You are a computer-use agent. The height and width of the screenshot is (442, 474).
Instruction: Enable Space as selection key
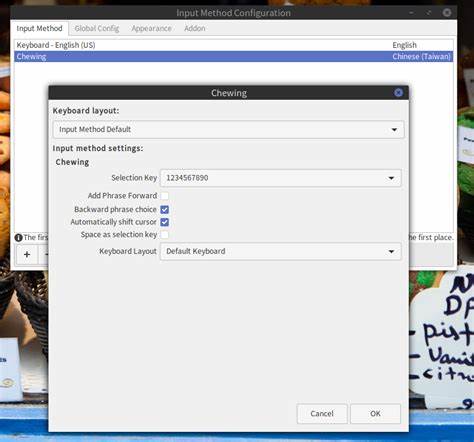click(165, 235)
